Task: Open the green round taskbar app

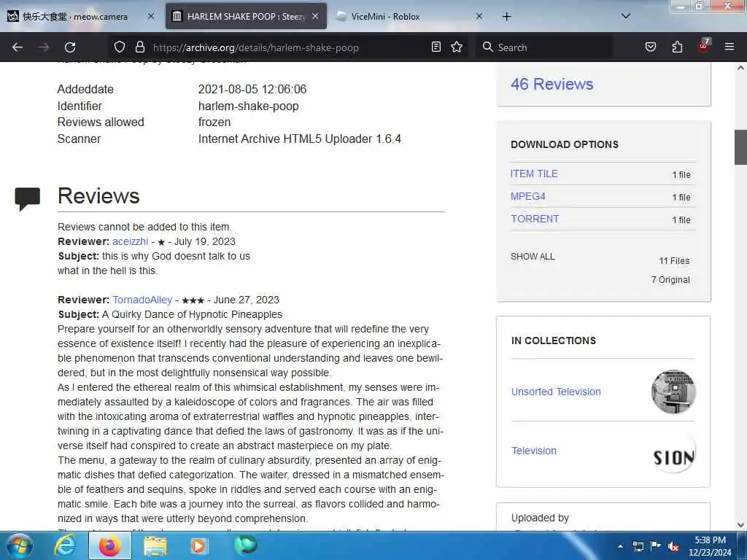Action: pyautogui.click(x=246, y=545)
